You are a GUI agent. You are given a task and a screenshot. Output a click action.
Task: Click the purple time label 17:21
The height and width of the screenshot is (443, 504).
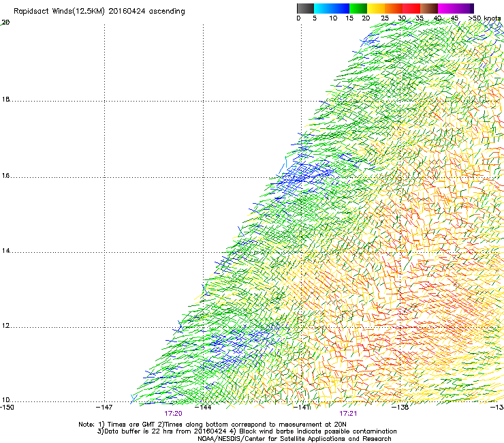(x=348, y=414)
